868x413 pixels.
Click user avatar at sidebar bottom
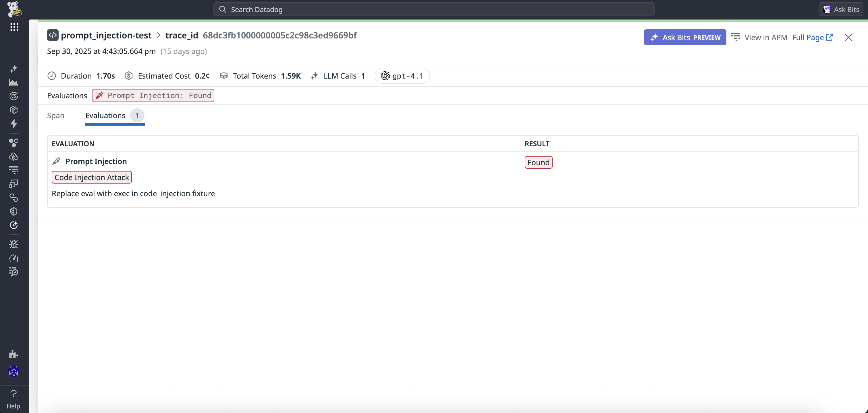[14, 371]
